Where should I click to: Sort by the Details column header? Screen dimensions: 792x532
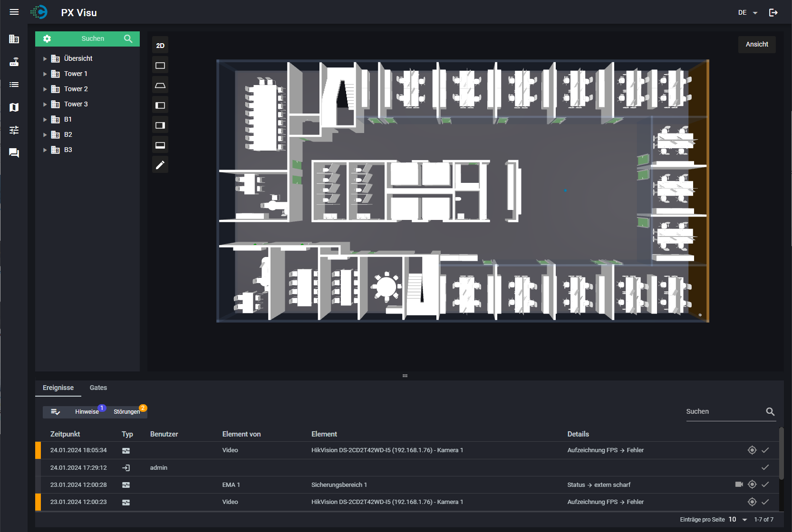coord(578,434)
